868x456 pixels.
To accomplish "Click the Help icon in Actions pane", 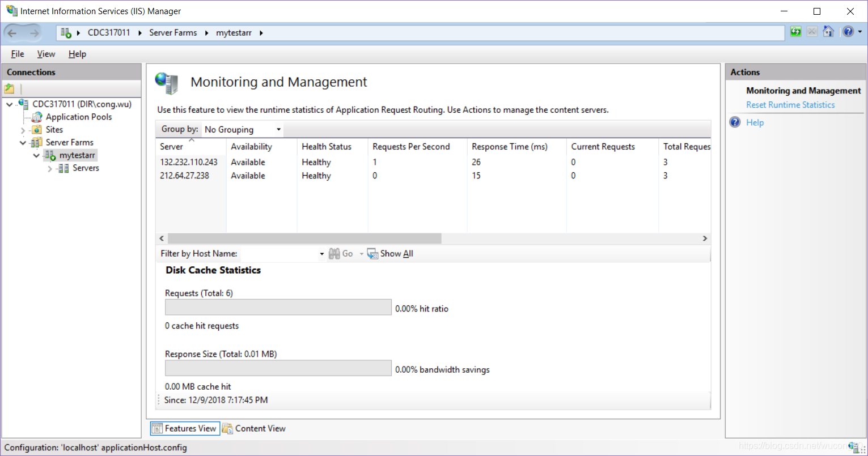I will 735,122.
